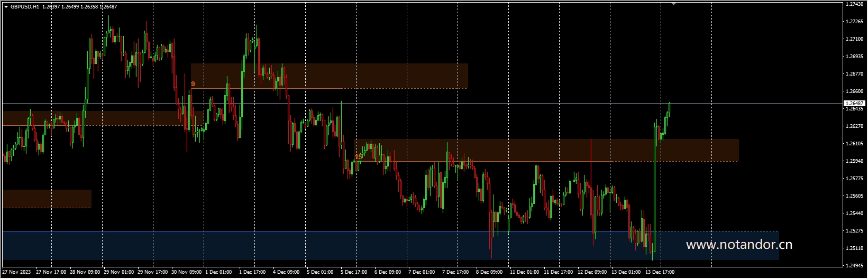Click the 7 Dec 17:00 time label
868x279 pixels.
(456, 273)
